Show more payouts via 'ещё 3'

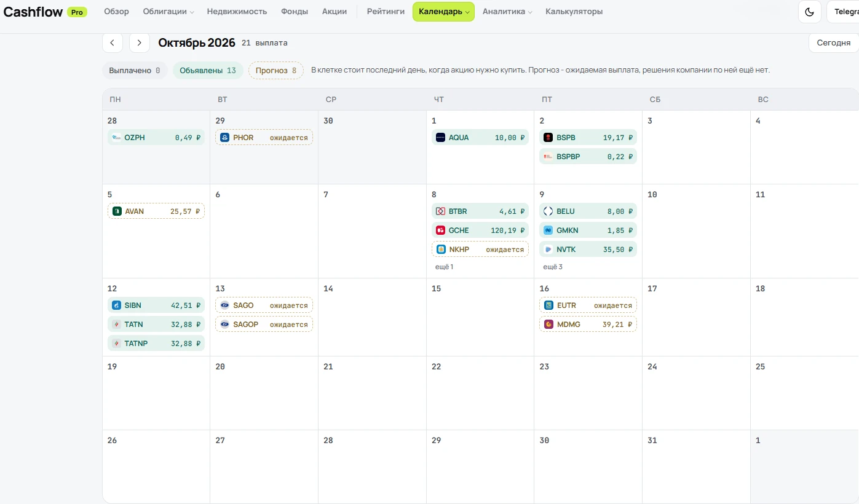[553, 267]
